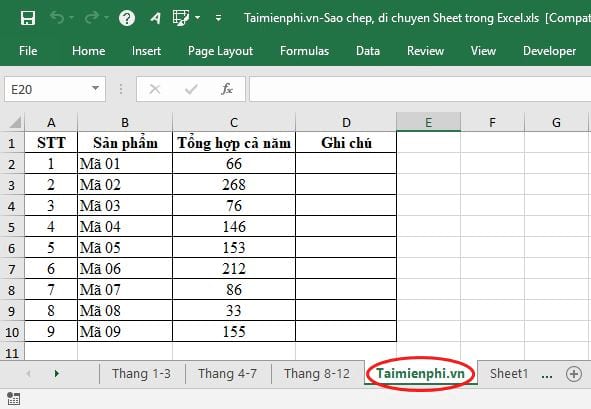Switch to Thang 4-7 sheet tab

[x=227, y=374]
